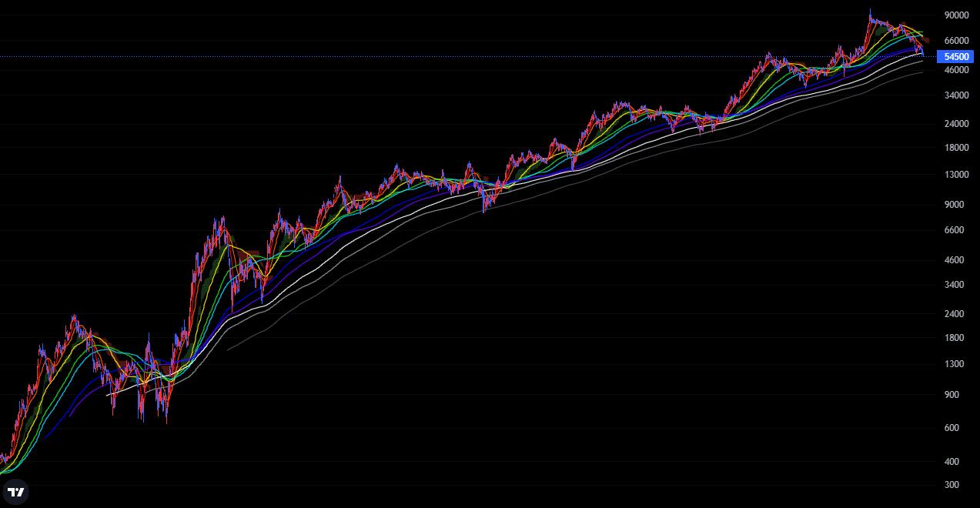Click the 24000 price axis label

[x=955, y=124]
